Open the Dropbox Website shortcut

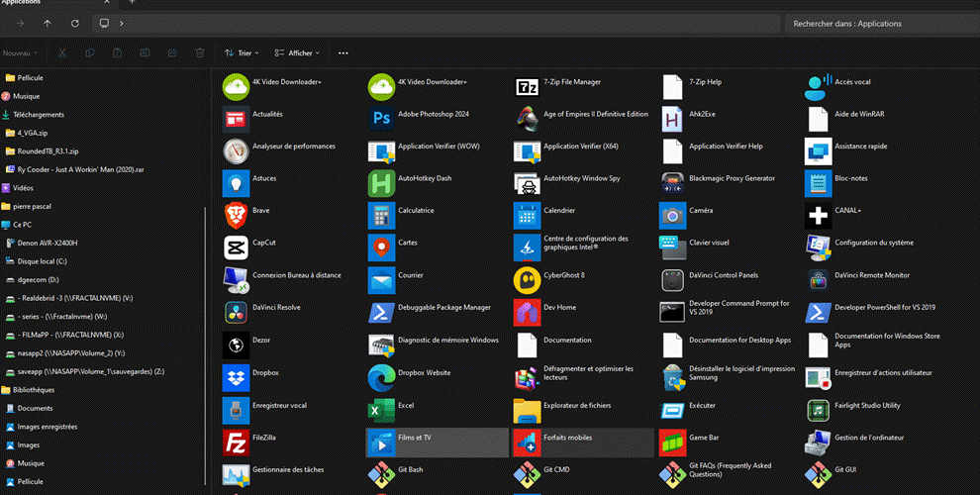tap(381, 376)
